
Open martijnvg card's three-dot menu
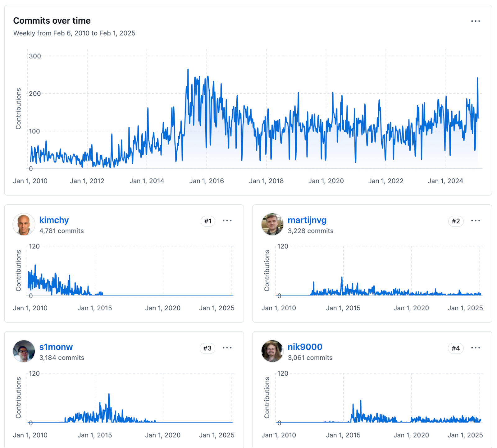[475, 221]
